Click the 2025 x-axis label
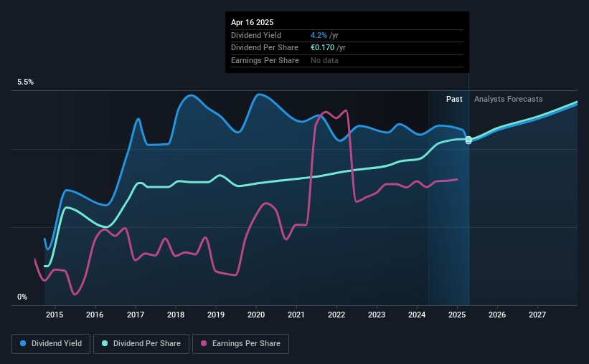The height and width of the screenshot is (364, 589). pyautogui.click(x=457, y=315)
